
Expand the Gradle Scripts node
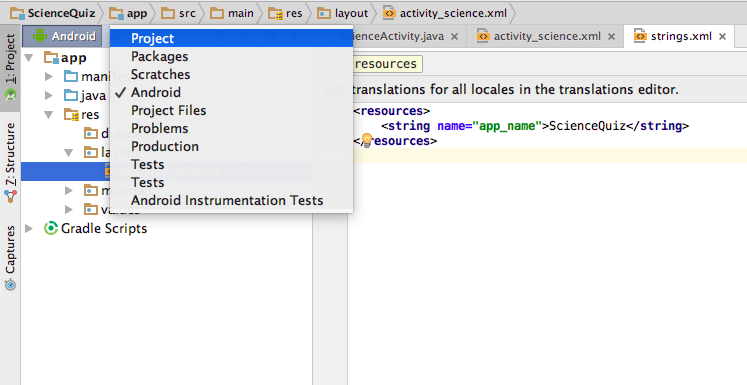point(29,228)
